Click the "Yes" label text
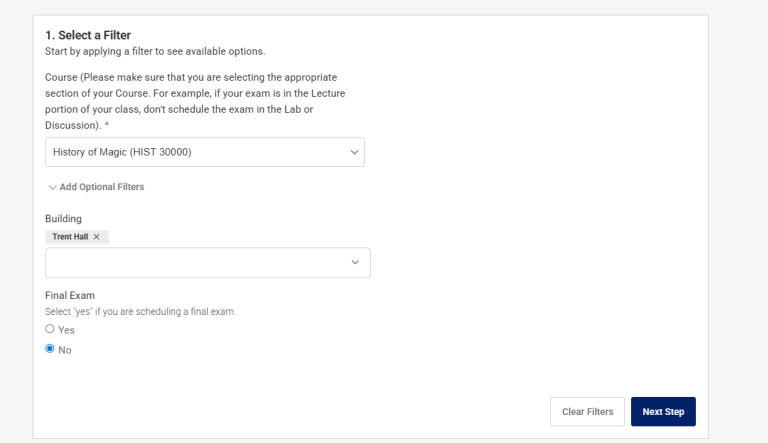This screenshot has width=768, height=443. click(67, 330)
